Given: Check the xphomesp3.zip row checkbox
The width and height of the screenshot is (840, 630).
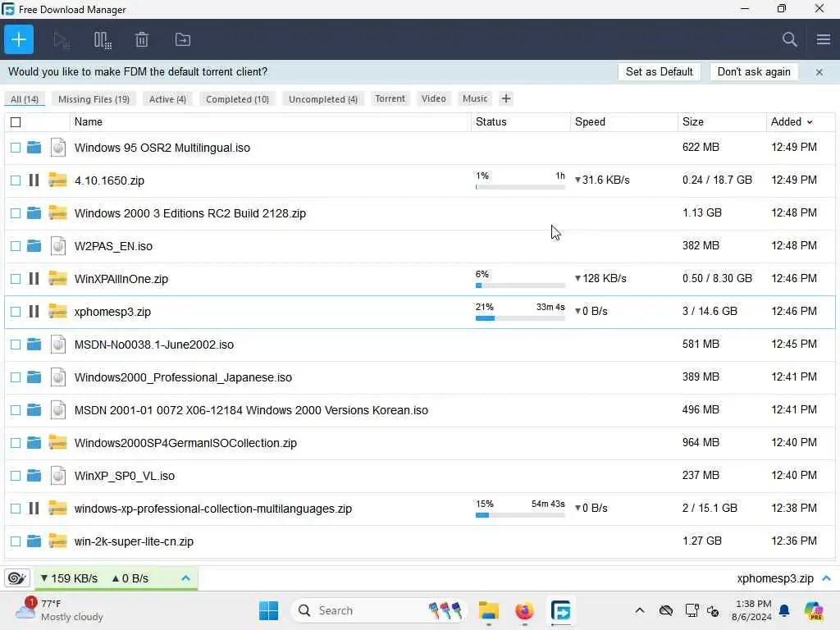Looking at the screenshot, I should [x=16, y=311].
